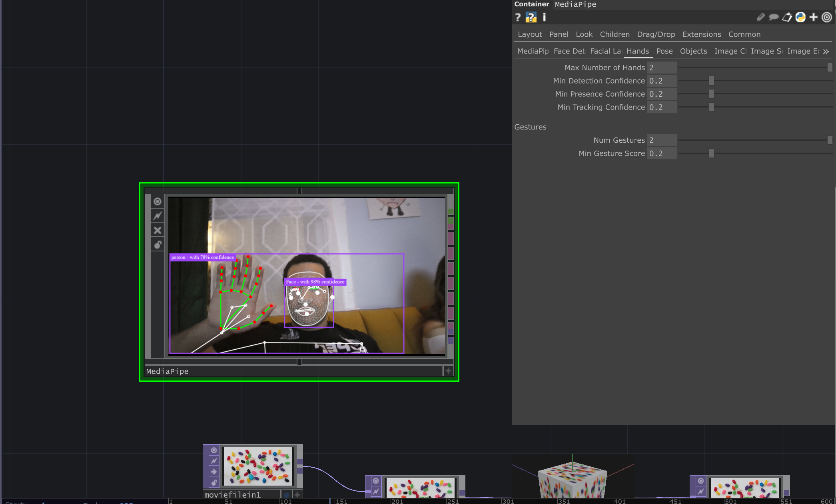Click the concentric circles target icon
Viewport: 836px width, 504px height.
827,17
